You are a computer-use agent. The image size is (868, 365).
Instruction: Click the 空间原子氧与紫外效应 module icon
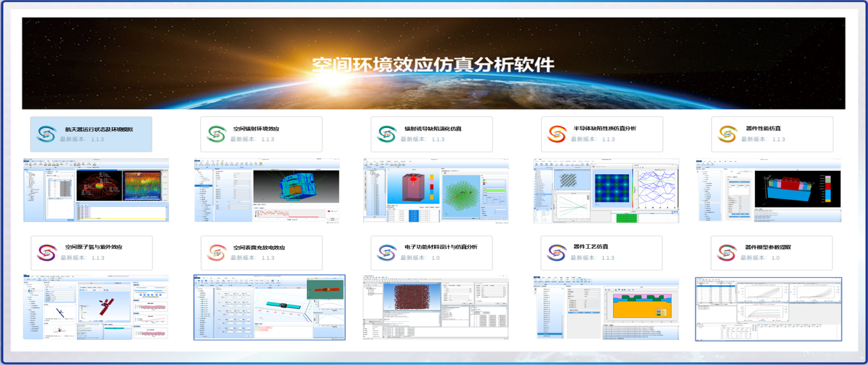pyautogui.click(x=46, y=253)
